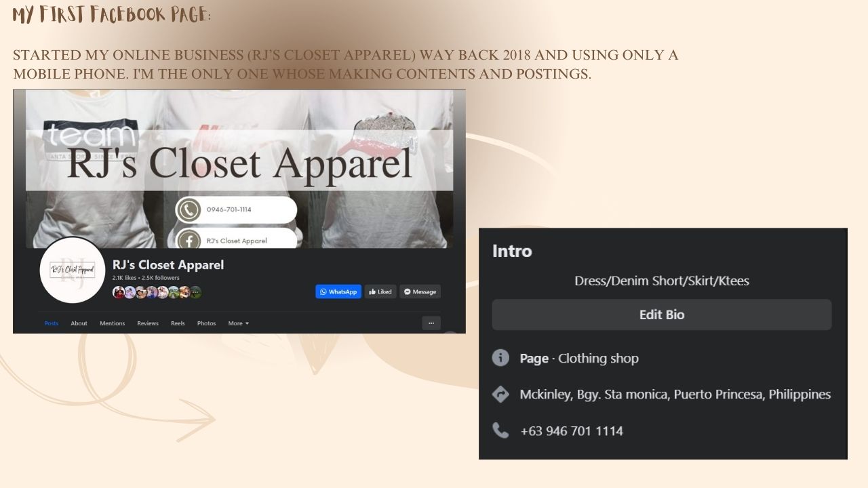Click the Liked button
Image resolution: width=868 pixels, height=488 pixels.
point(380,291)
